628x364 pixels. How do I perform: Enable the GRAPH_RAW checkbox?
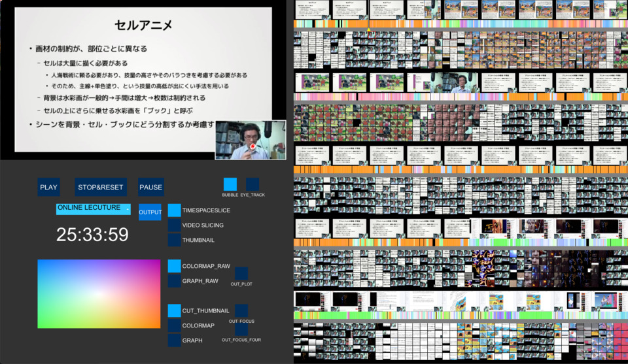pos(174,281)
